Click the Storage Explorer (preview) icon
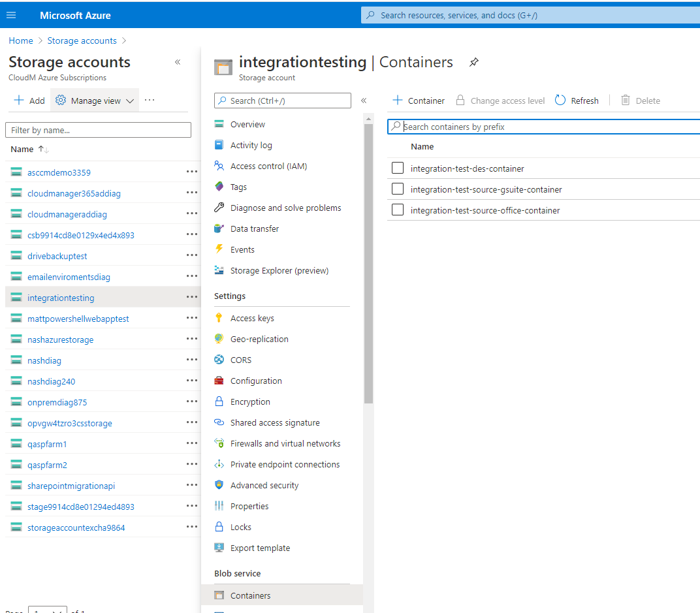 pyautogui.click(x=219, y=270)
